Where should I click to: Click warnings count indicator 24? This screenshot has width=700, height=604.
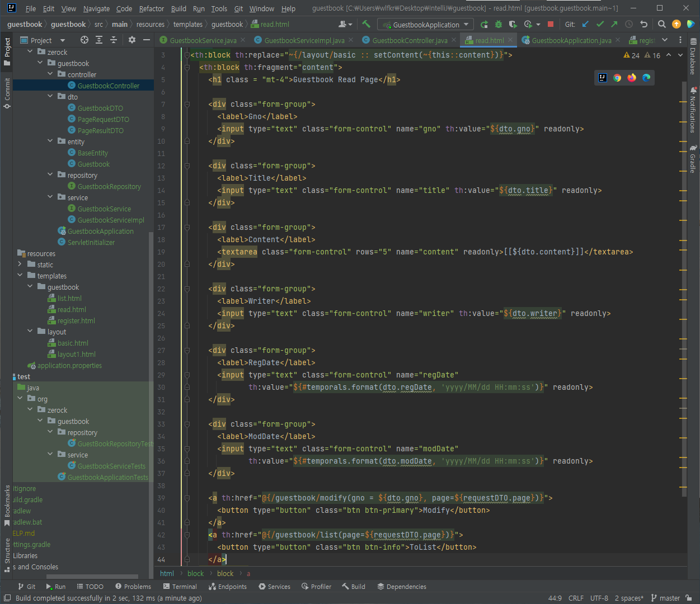631,55
